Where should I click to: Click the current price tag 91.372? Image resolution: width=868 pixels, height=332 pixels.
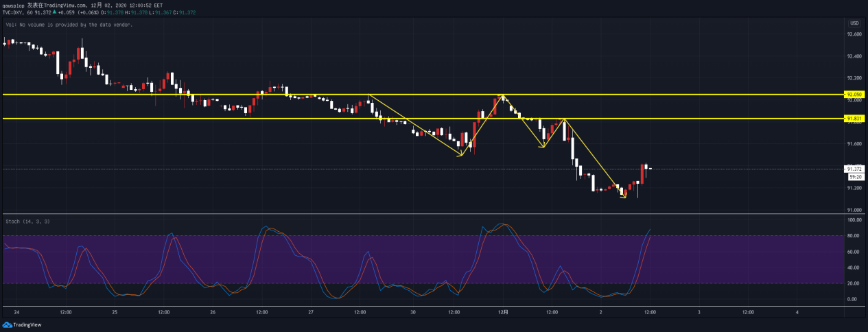pos(854,169)
